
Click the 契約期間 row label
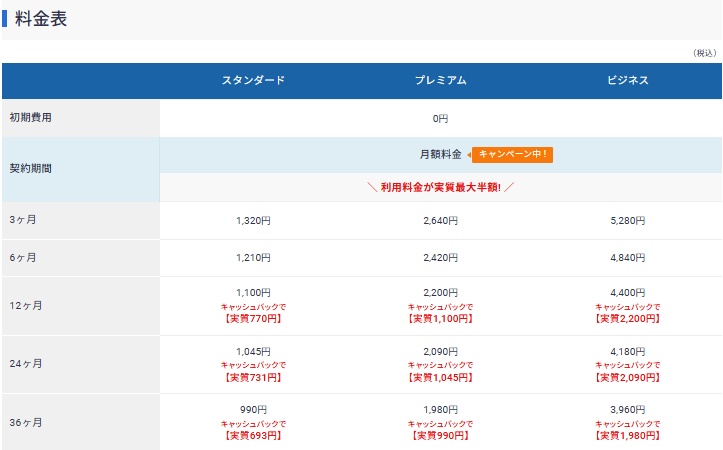click(30, 169)
